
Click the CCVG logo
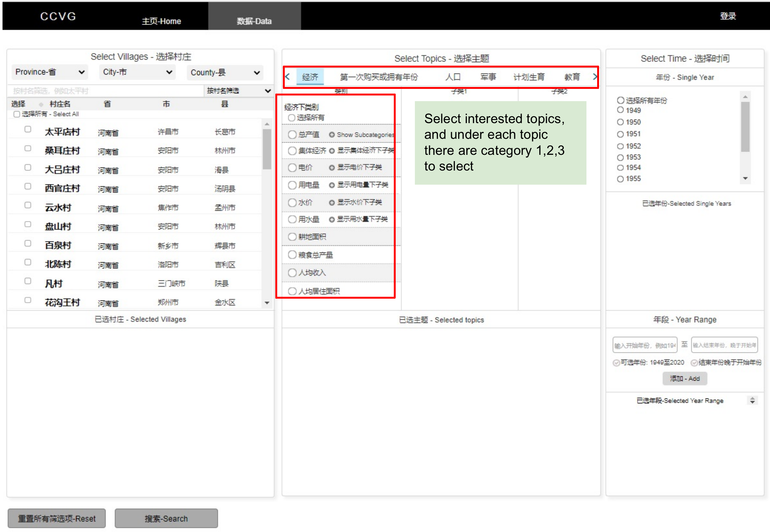[58, 16]
